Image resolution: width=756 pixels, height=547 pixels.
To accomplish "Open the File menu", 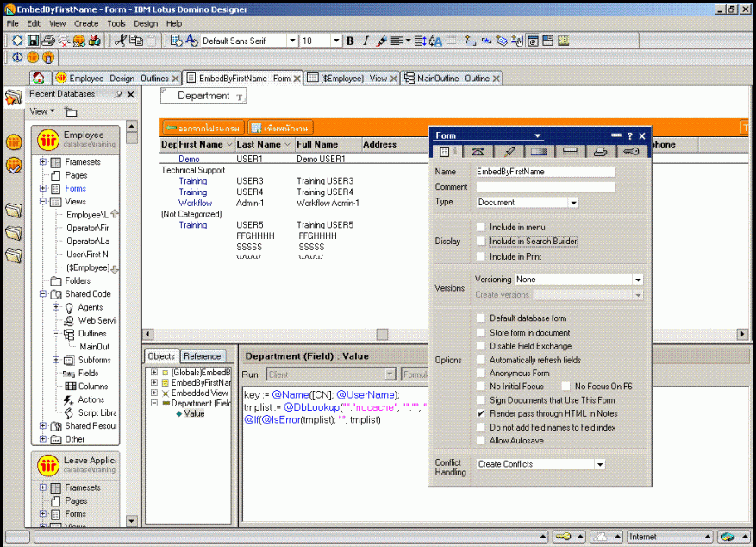I will pos(13,23).
